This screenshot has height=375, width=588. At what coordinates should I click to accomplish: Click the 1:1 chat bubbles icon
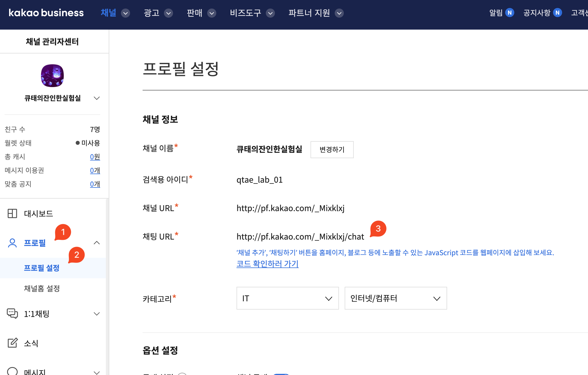[12, 314]
